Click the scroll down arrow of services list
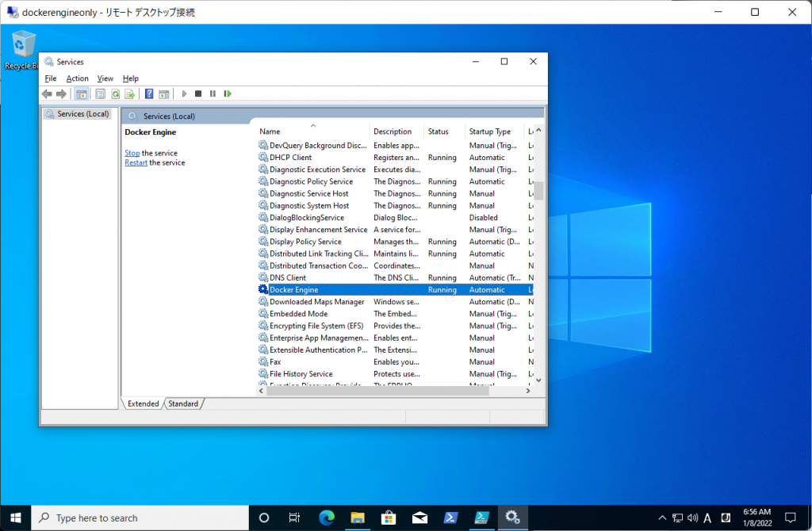Viewport: 812px width, 531px height. (538, 380)
